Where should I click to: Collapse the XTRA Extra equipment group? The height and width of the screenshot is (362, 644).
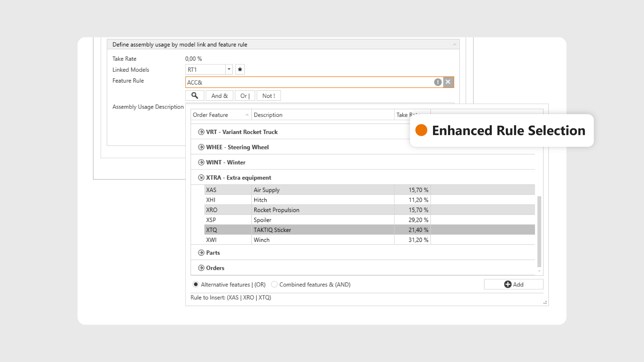tap(201, 178)
